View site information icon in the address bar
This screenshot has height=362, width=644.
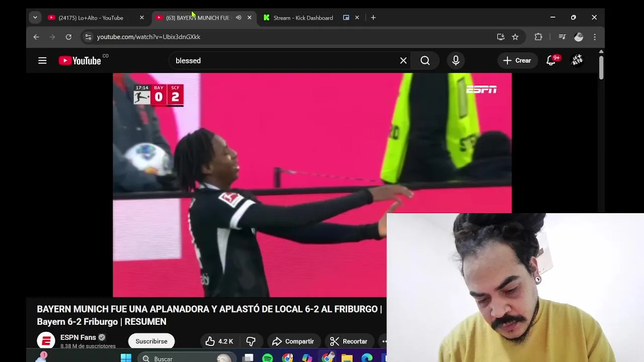click(x=88, y=37)
